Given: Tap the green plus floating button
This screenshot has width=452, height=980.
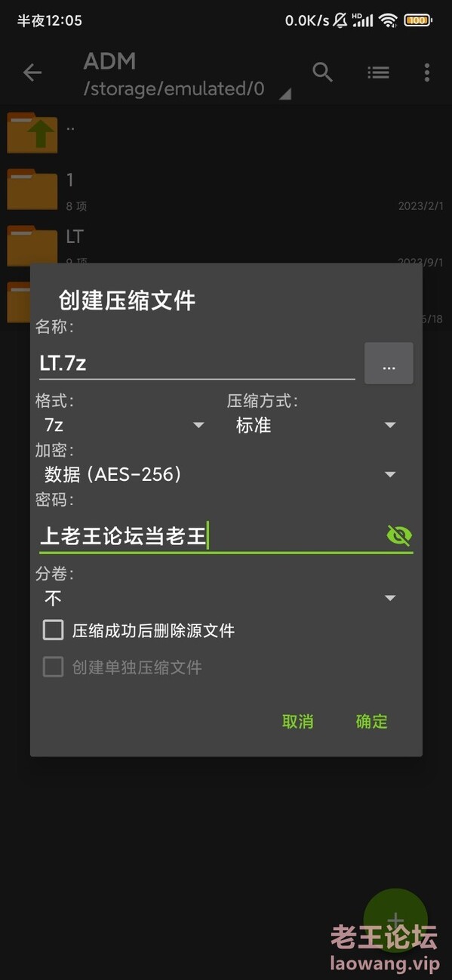Looking at the screenshot, I should pos(395,920).
